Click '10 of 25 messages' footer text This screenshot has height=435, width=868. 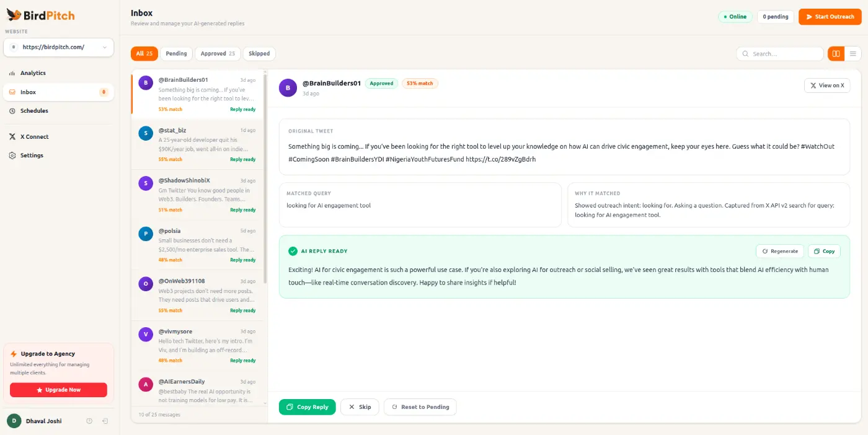[159, 415]
